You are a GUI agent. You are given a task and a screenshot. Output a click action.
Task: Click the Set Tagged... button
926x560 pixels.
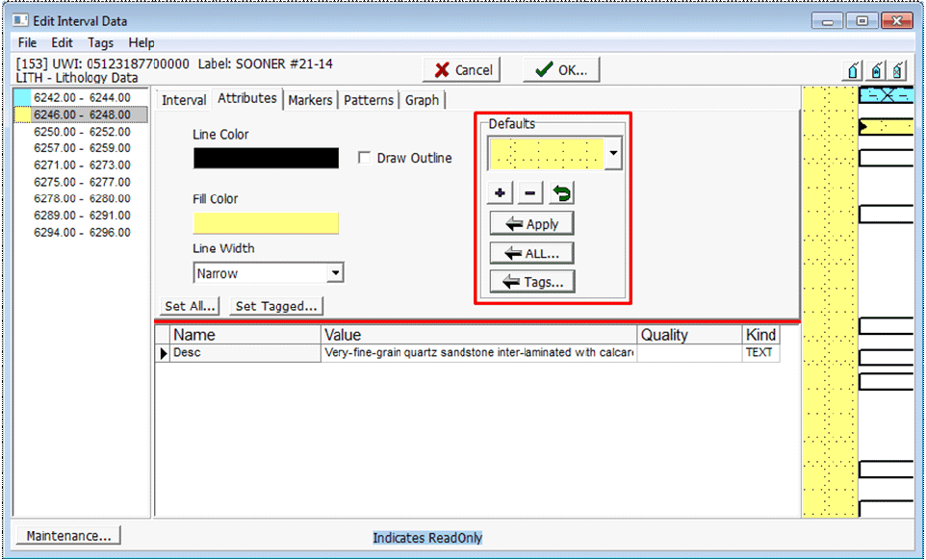click(276, 306)
